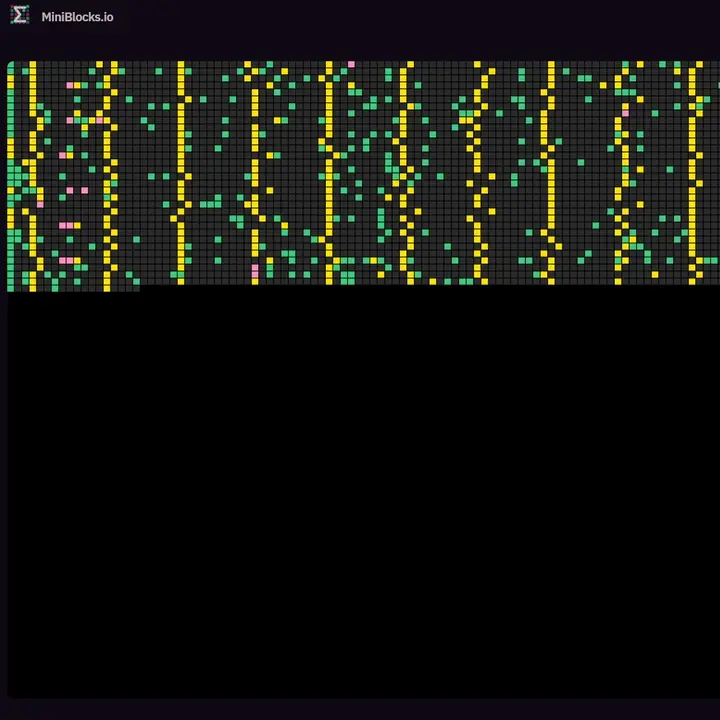Open the MiniBlocks.io home link
Viewport: 720px width, 720px height.
[x=77, y=17]
